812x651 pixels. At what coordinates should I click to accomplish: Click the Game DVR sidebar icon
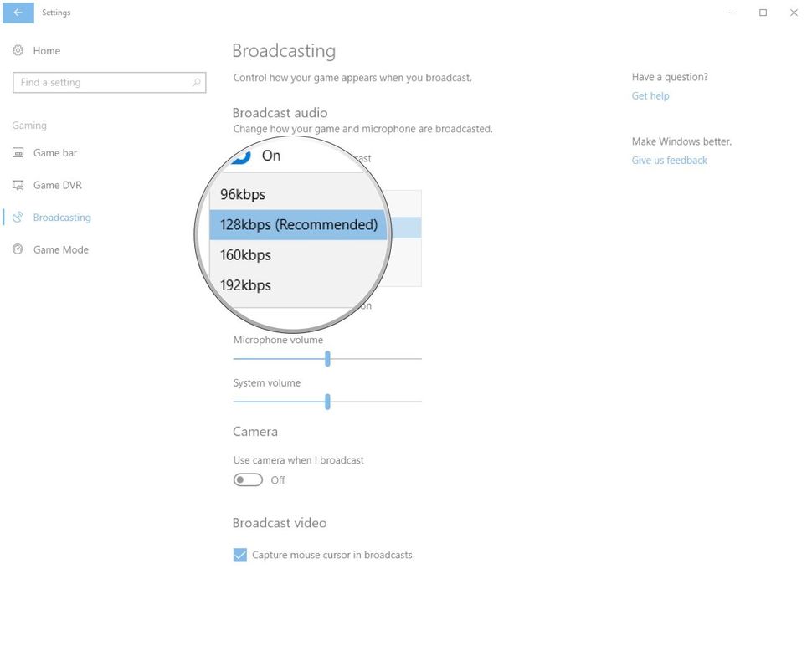pyautogui.click(x=18, y=185)
